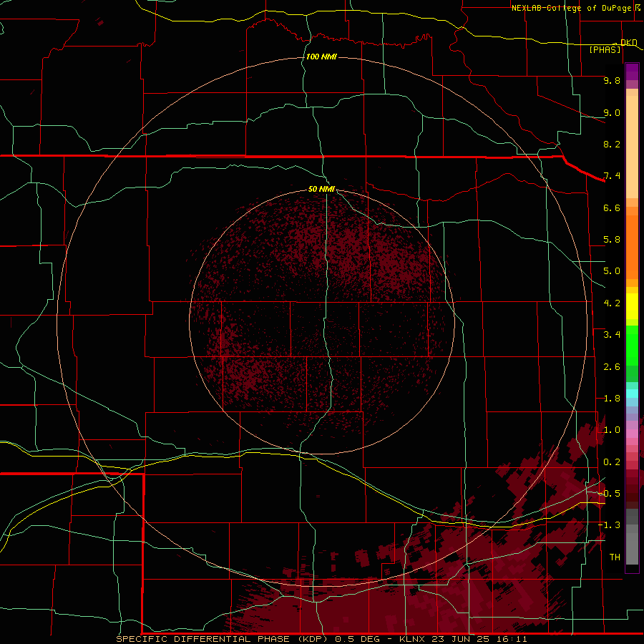Click the 9.0 value on color scale
This screenshot has height=644, width=644.
point(612,112)
